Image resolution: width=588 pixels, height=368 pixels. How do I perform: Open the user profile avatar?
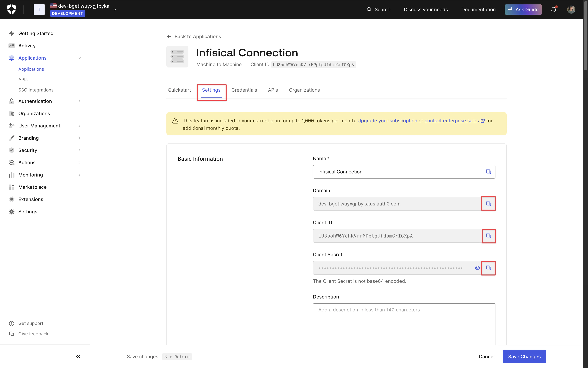(571, 10)
